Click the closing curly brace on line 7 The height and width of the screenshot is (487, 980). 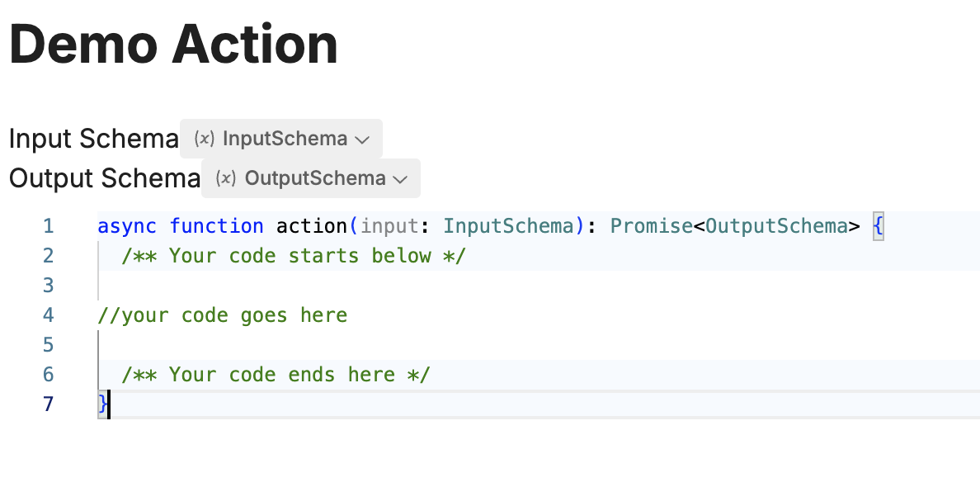pyautogui.click(x=102, y=404)
